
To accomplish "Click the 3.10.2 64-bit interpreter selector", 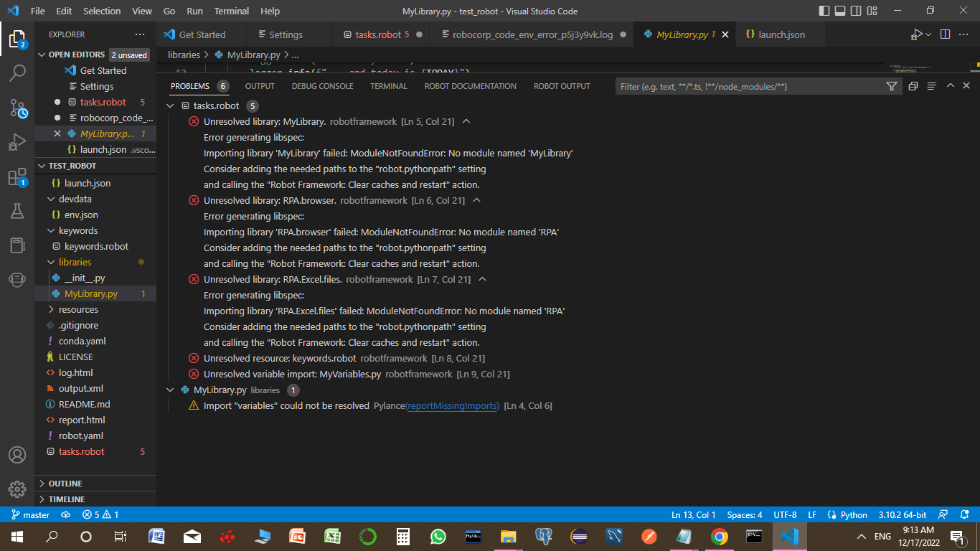I will [902, 515].
